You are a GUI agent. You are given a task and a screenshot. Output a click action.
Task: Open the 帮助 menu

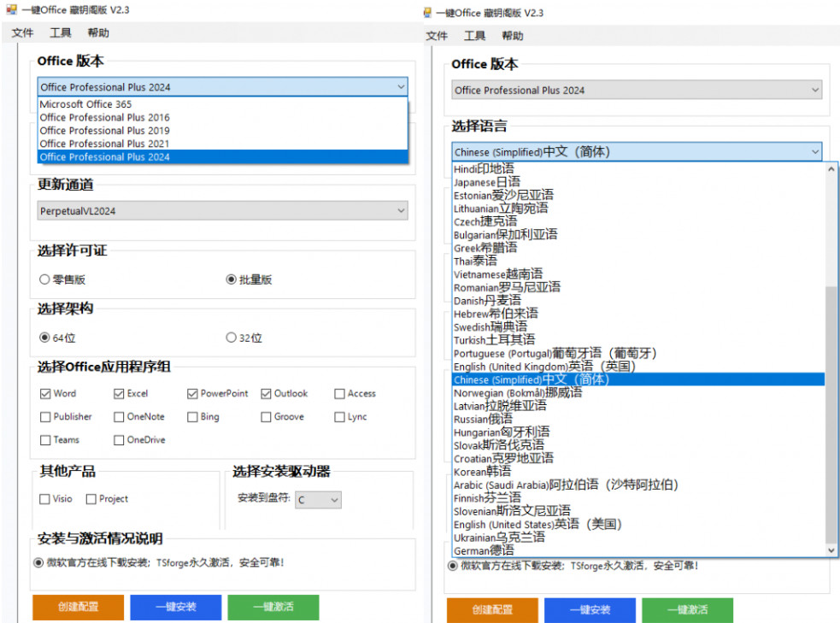click(97, 32)
